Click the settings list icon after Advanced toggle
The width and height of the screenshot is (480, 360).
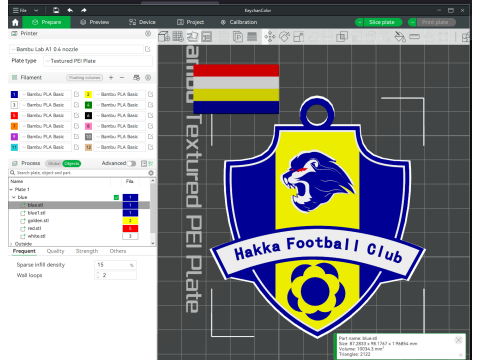coord(144,163)
